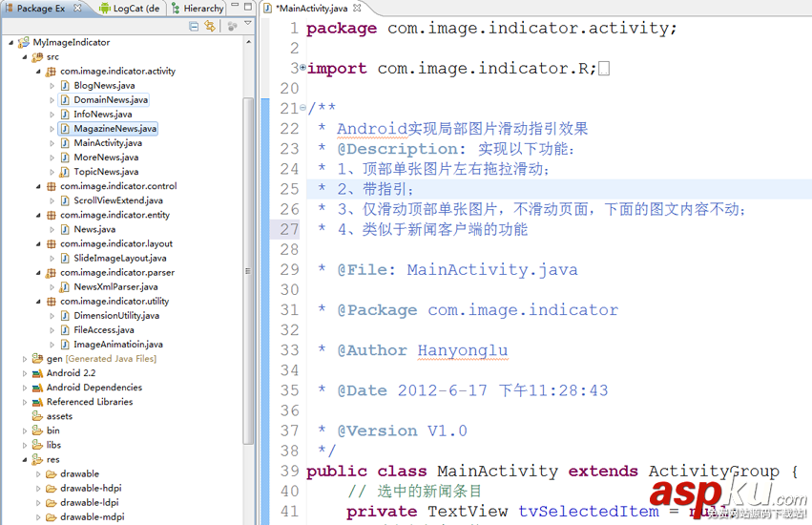812x525 pixels.
Task: Maximize the Package Explorer panel
Action: pos(248,7)
